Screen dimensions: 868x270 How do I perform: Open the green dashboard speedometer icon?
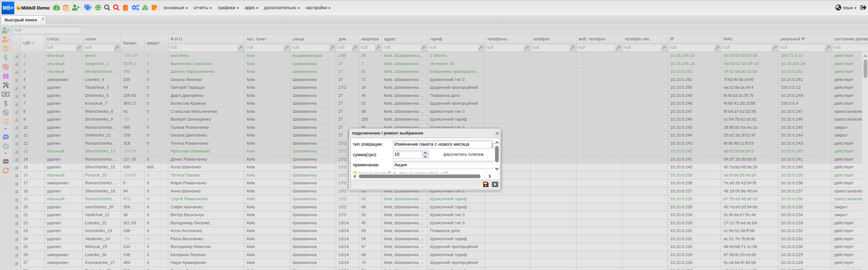[56, 8]
